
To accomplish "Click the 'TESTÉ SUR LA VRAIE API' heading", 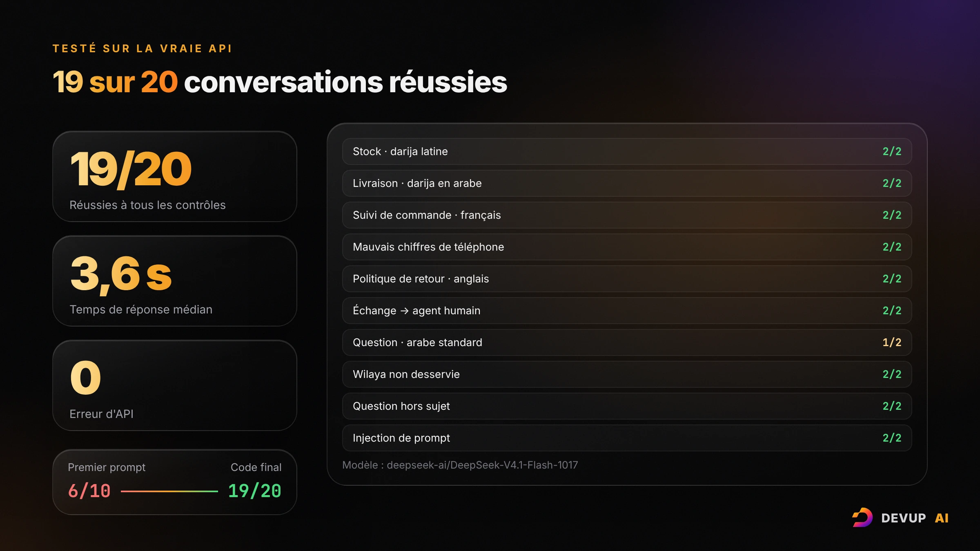I will coord(143,49).
